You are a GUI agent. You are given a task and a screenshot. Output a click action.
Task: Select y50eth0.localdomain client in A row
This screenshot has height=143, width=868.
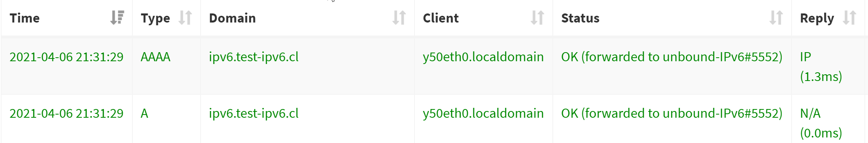pyautogui.click(x=483, y=113)
